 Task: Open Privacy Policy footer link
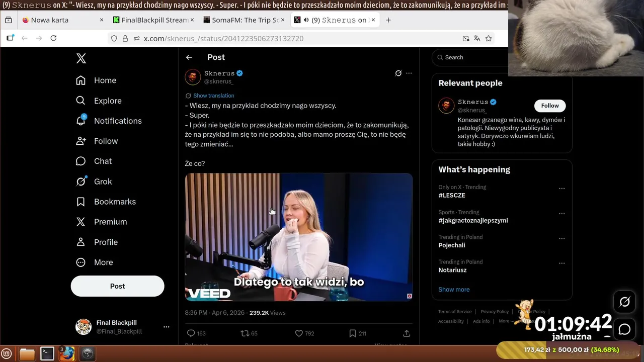click(x=495, y=312)
